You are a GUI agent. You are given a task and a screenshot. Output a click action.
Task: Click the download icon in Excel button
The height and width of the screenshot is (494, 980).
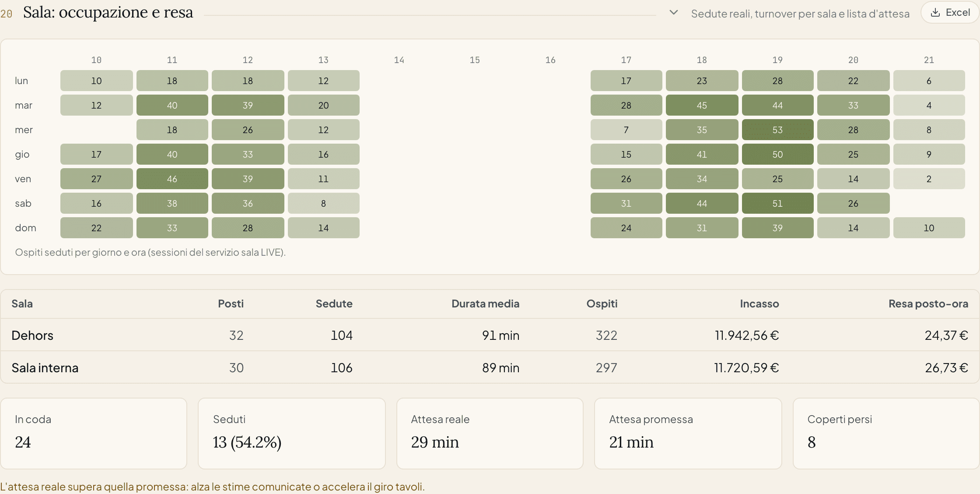click(935, 13)
